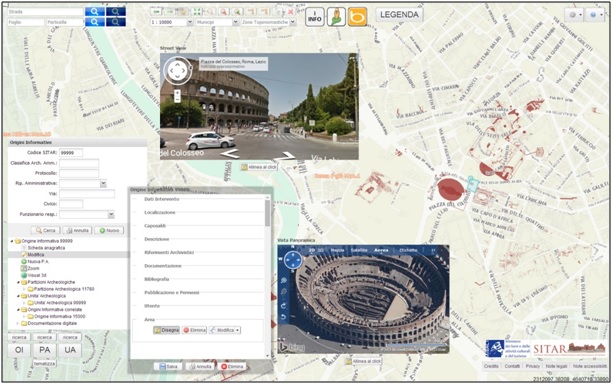Switch Bing view to Aerea mode
The width and height of the screenshot is (613, 384).
click(x=381, y=250)
